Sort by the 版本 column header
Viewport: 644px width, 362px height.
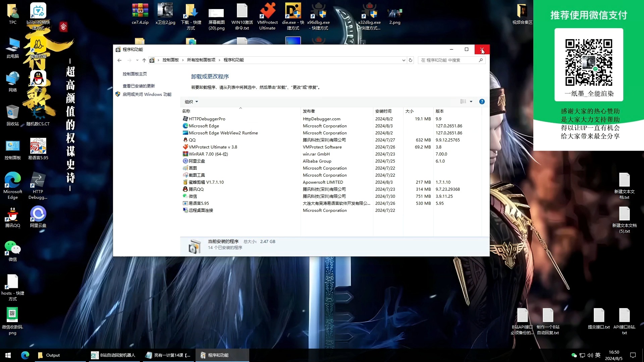coord(458,111)
